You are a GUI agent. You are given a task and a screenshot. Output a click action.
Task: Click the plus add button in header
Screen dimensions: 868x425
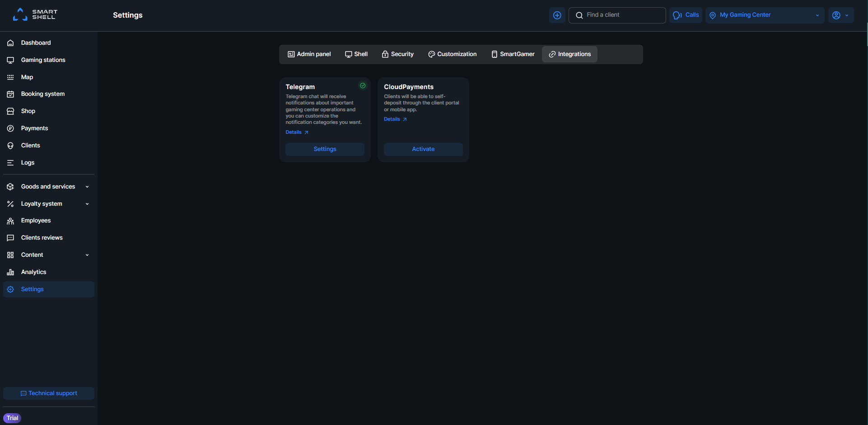(x=557, y=15)
